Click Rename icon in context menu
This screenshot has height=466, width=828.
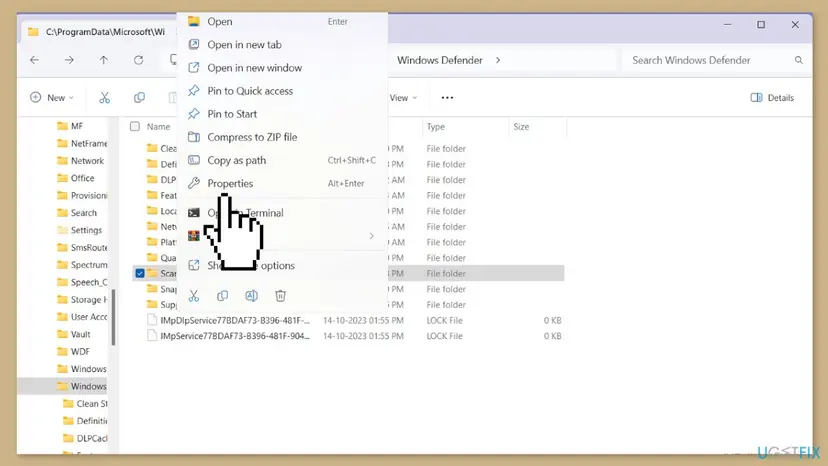click(251, 296)
